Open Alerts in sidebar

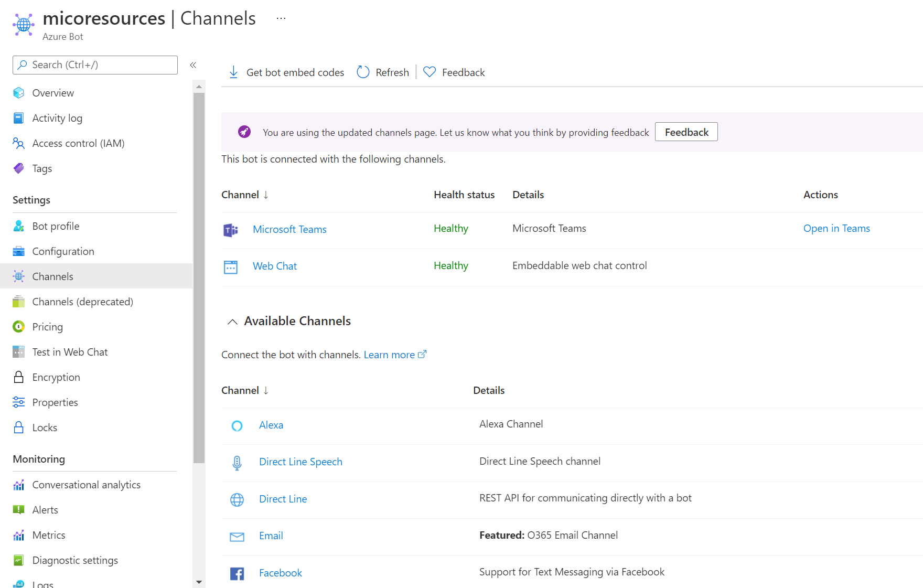(45, 510)
